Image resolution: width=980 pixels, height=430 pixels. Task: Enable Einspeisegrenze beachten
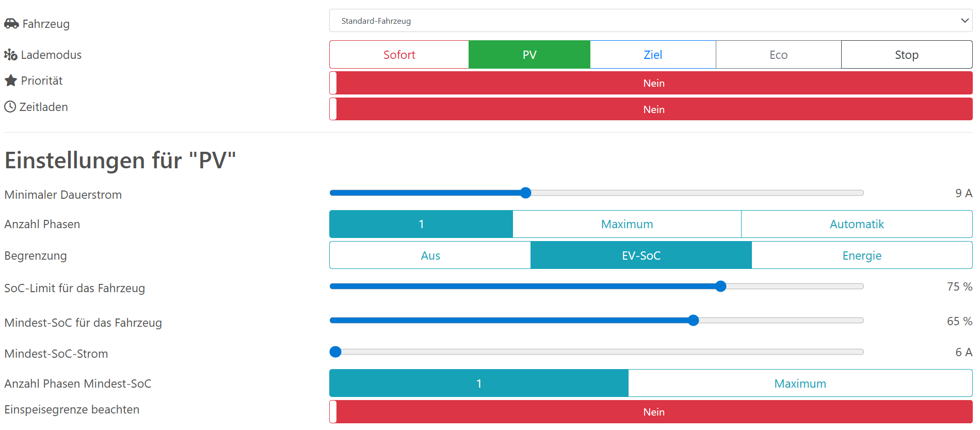(650, 412)
